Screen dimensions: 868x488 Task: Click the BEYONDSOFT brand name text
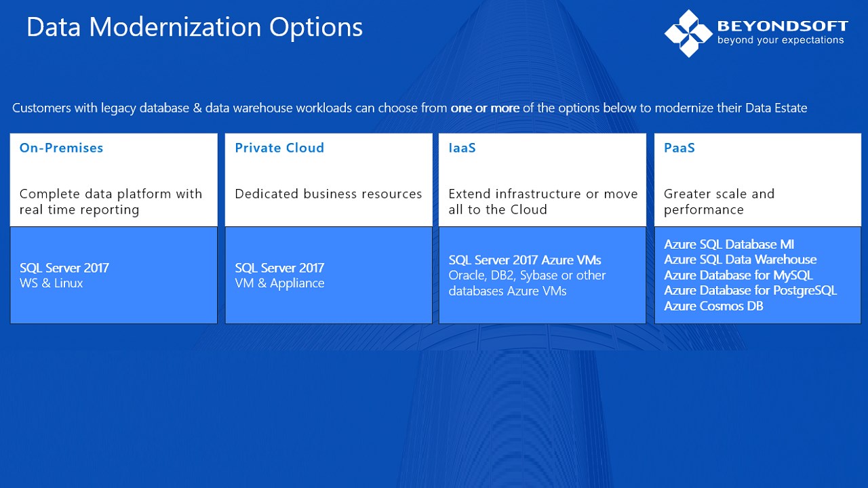pos(782,26)
